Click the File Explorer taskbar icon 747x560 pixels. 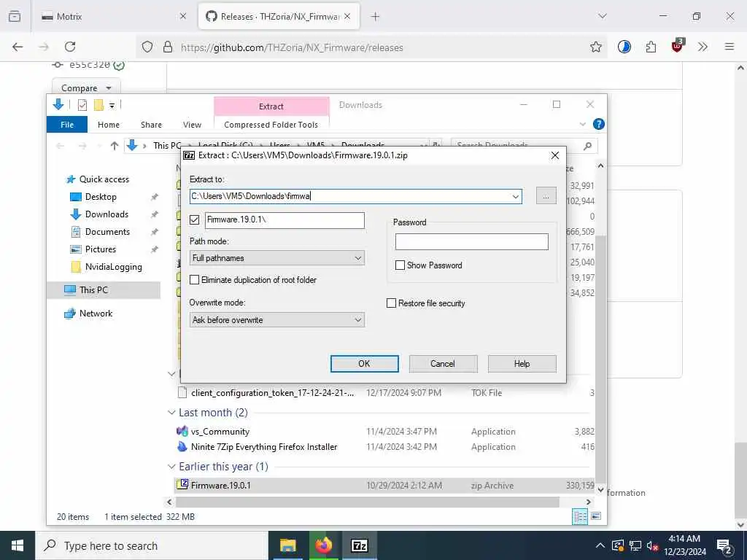[x=287, y=545]
